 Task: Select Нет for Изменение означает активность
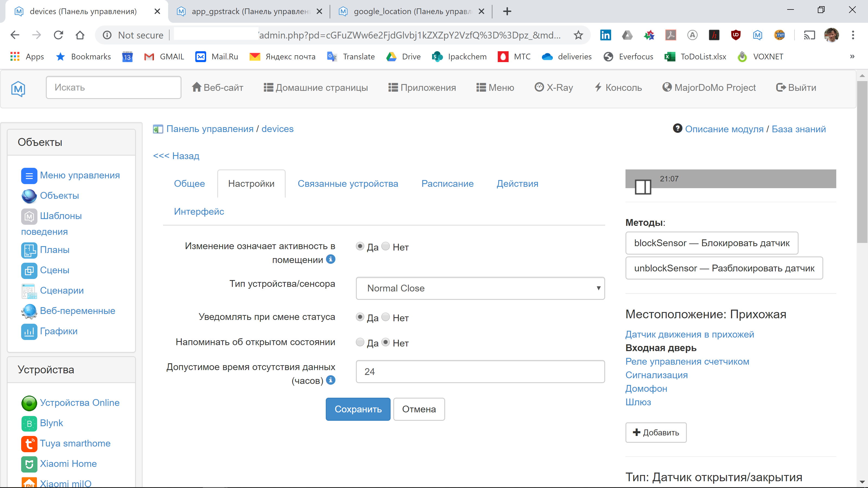tap(386, 246)
